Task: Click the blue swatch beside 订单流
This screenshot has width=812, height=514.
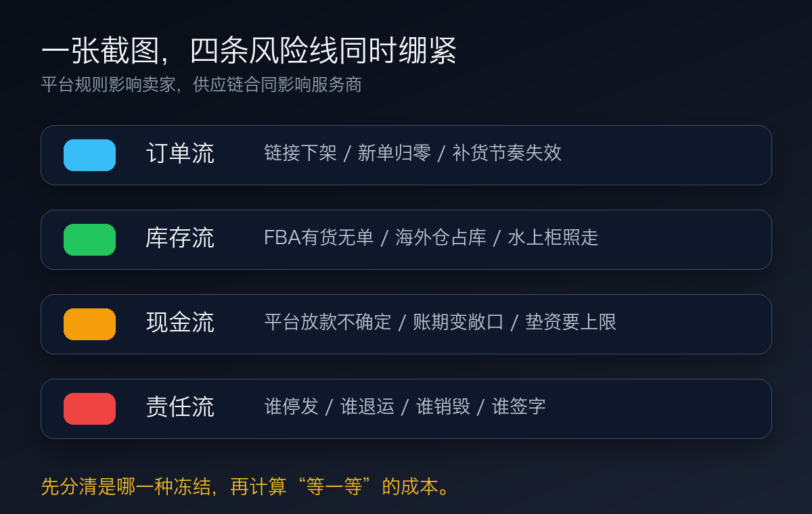Action: pos(89,155)
